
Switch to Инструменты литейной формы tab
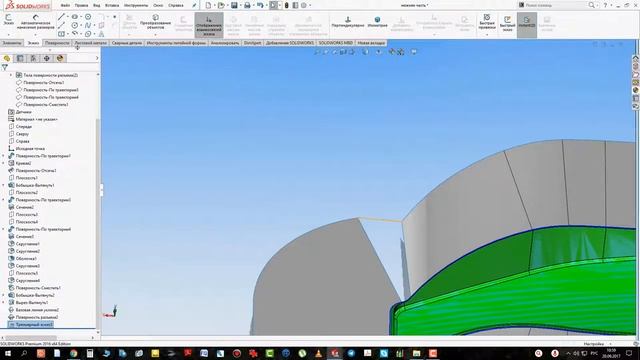click(x=176, y=43)
